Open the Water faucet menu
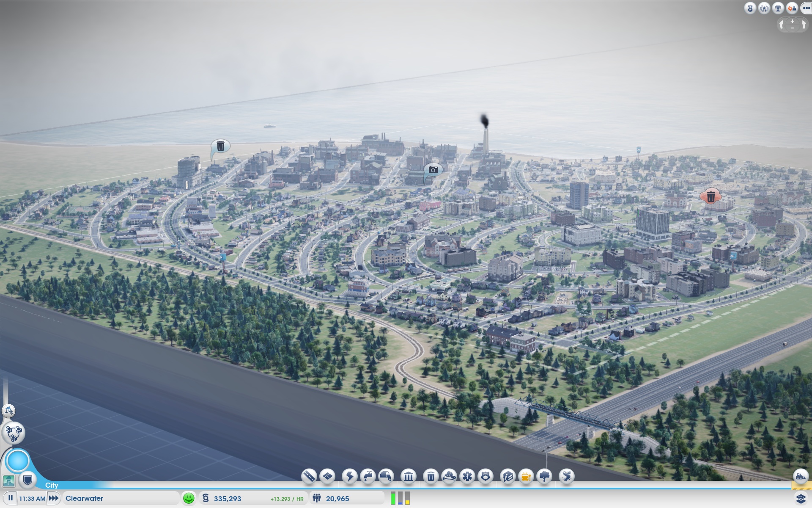Viewport: 812px width, 508px height. click(x=368, y=476)
